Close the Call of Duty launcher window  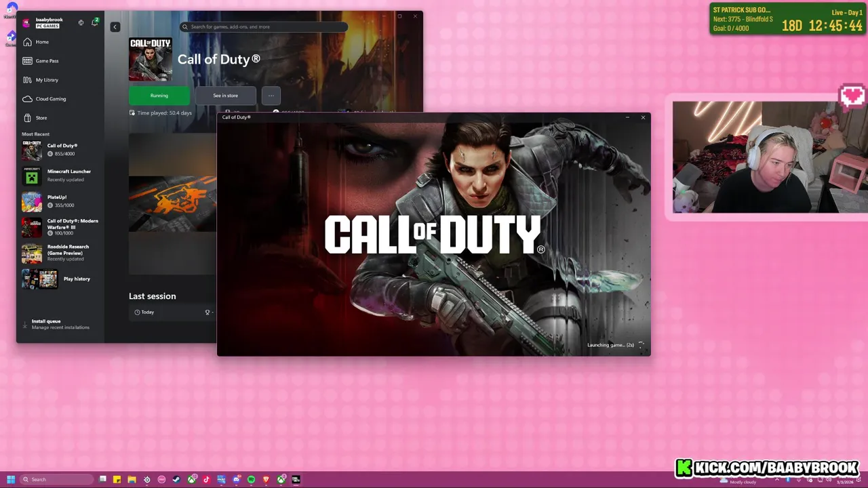click(643, 117)
